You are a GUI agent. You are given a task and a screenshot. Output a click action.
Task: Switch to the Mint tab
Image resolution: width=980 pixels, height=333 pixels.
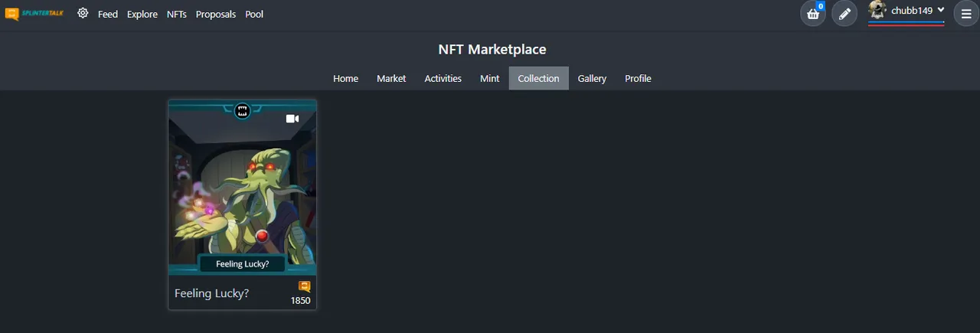pyautogui.click(x=490, y=78)
